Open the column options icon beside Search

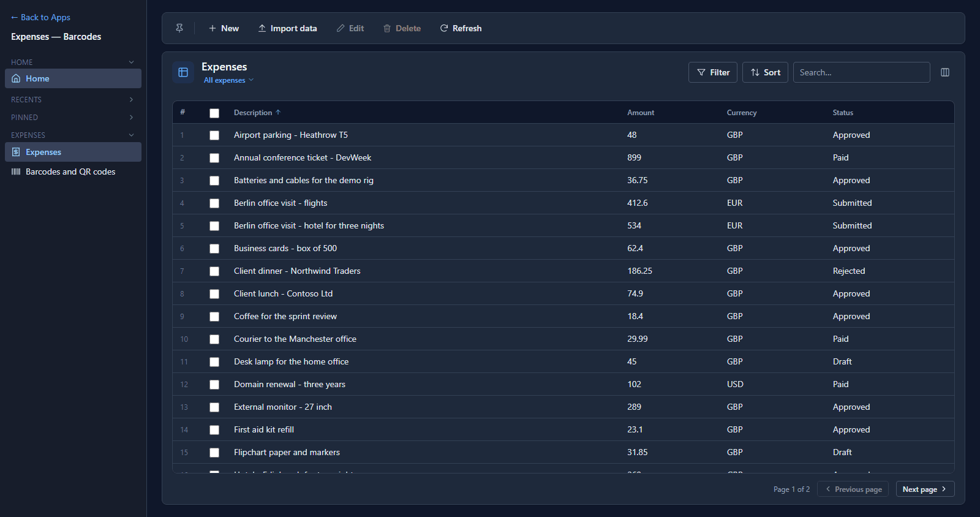coord(945,72)
